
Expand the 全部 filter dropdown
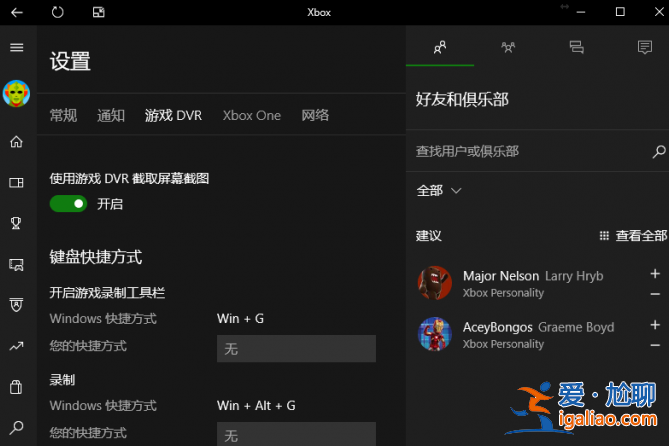tap(439, 190)
